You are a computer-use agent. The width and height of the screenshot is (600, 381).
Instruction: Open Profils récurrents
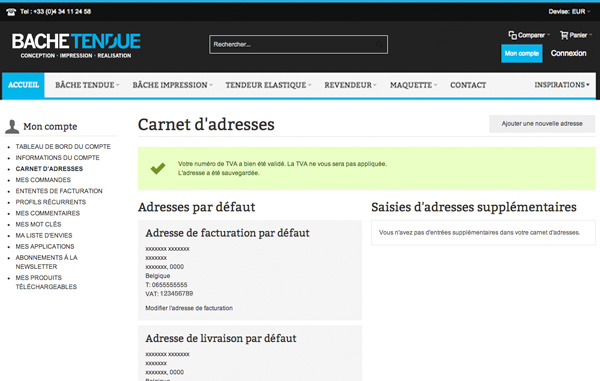point(51,202)
